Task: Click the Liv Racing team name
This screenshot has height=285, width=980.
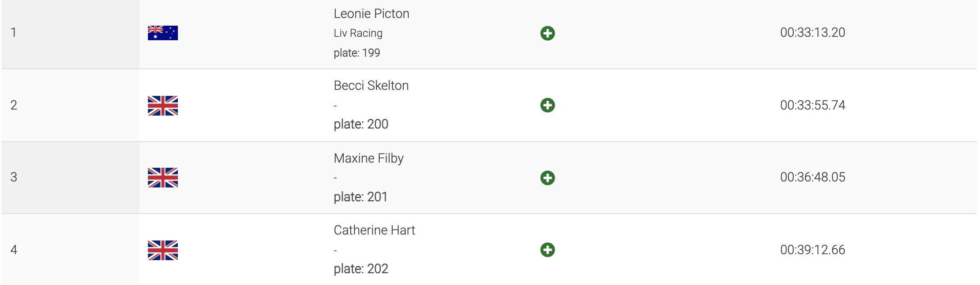Action: (x=358, y=33)
